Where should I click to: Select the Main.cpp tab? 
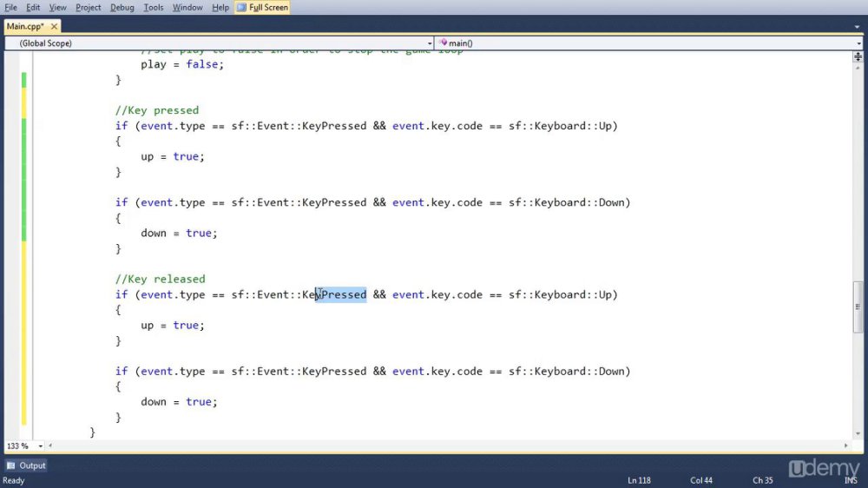pyautogui.click(x=25, y=26)
